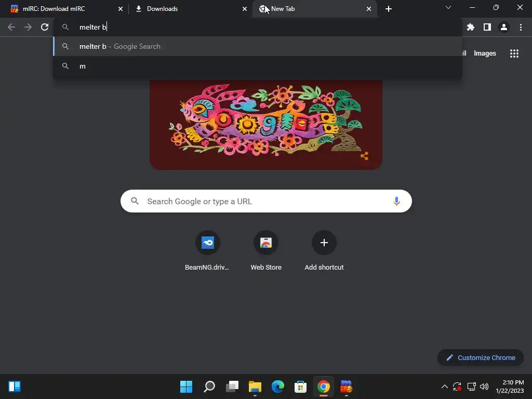Show hidden system tray icons

point(445,387)
